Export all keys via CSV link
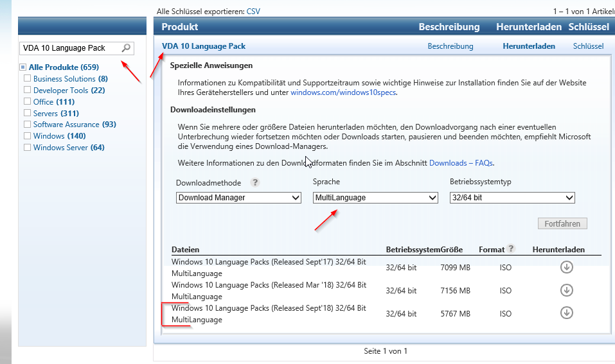Viewport: 615px width, 364px height. click(x=253, y=12)
